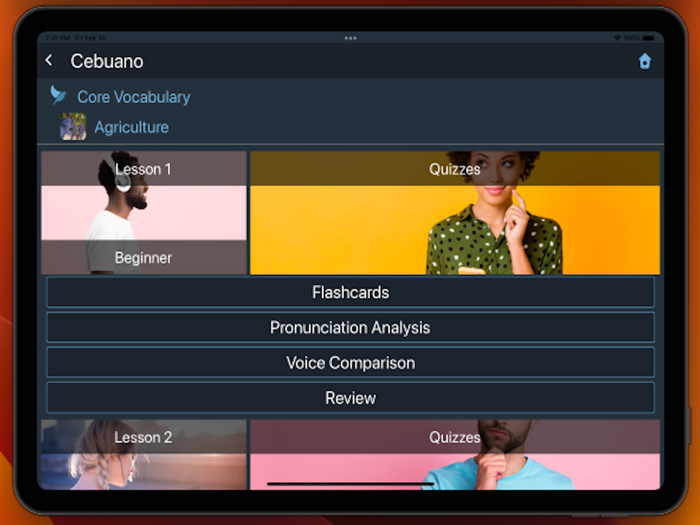700x525 pixels.
Task: Tap the home indicator bar at bottom
Action: pos(350,483)
